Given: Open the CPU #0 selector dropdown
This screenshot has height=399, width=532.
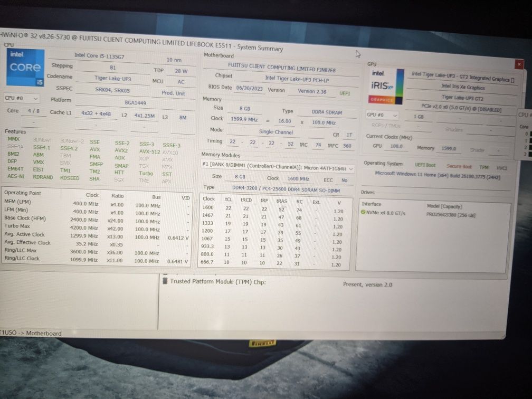Looking at the screenshot, I should click(21, 98).
